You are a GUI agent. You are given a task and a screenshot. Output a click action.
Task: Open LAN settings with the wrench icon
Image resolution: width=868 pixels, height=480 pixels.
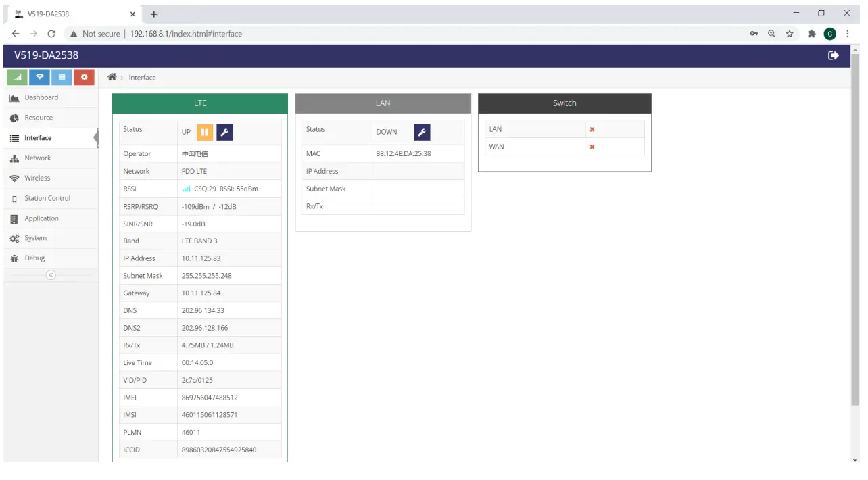422,132
